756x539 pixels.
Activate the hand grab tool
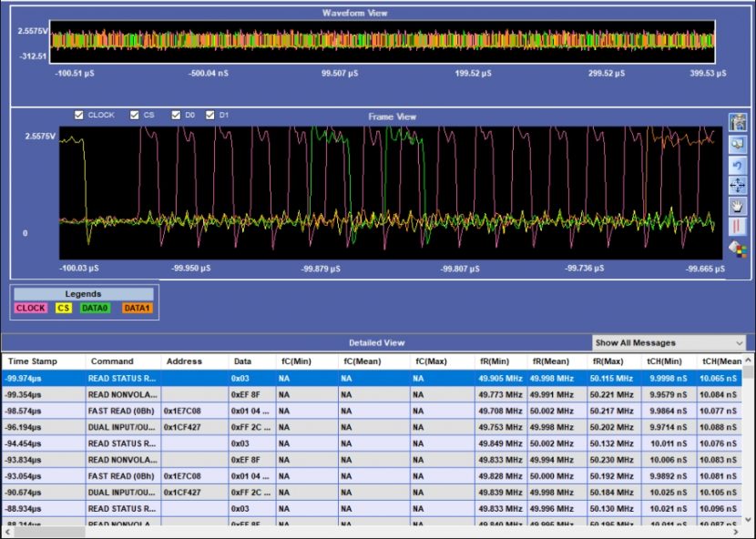[x=739, y=206]
